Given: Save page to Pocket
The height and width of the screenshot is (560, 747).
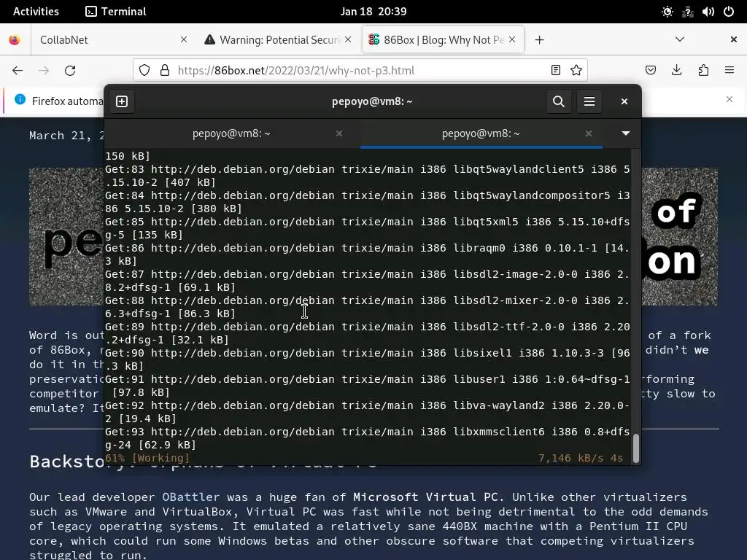Looking at the screenshot, I should 650,71.
